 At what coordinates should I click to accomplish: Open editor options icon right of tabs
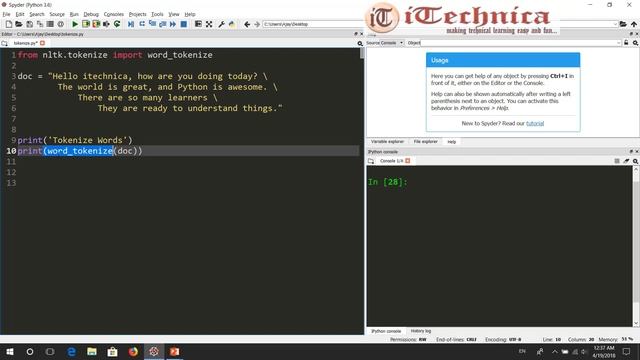tap(360, 43)
